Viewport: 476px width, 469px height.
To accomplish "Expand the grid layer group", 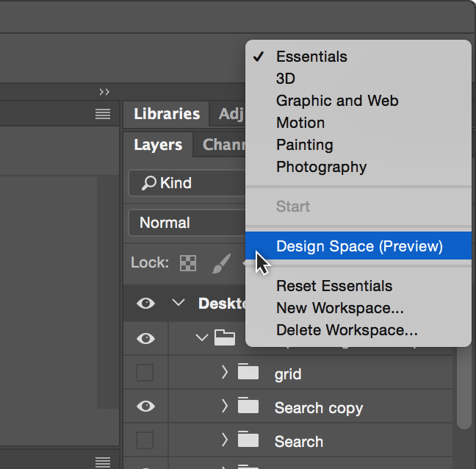I will [225, 372].
